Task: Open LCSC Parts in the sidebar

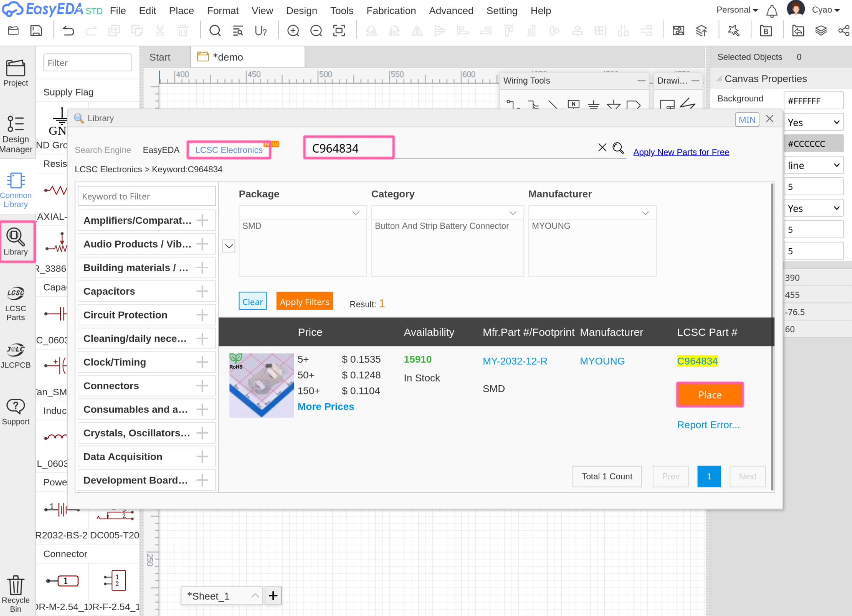Action: pyautogui.click(x=16, y=303)
